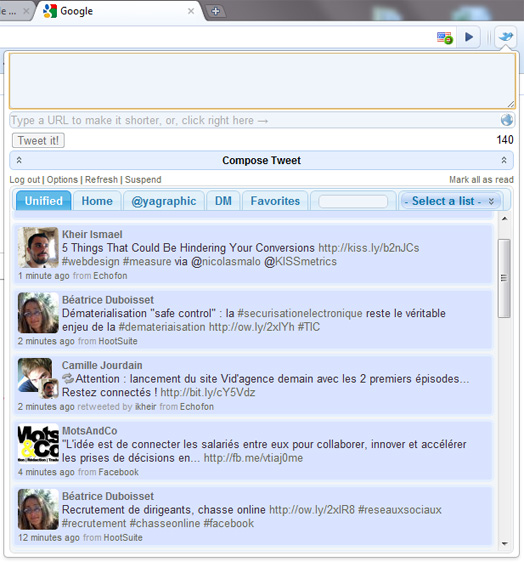Click the URL shortener input field

[x=254, y=120]
